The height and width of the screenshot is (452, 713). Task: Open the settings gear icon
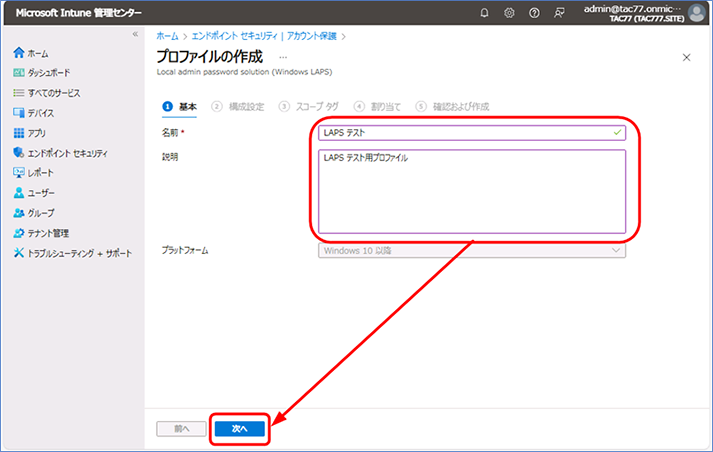509,13
